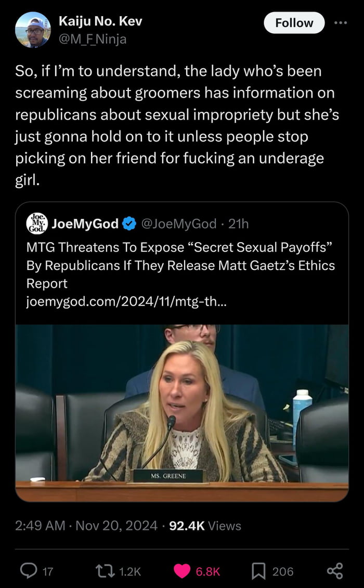The height and width of the screenshot is (588, 364).
Task: Click the Kaiju No. Kev display name
Action: pos(100,21)
